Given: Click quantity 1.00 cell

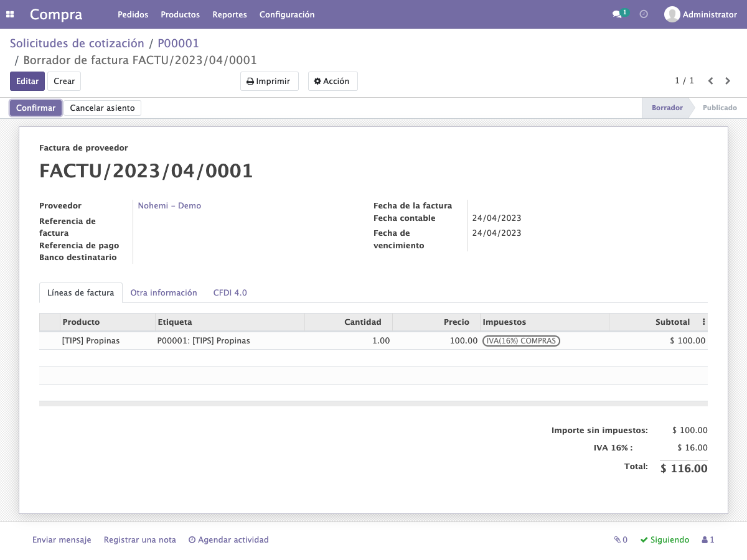Looking at the screenshot, I should [x=349, y=341].
